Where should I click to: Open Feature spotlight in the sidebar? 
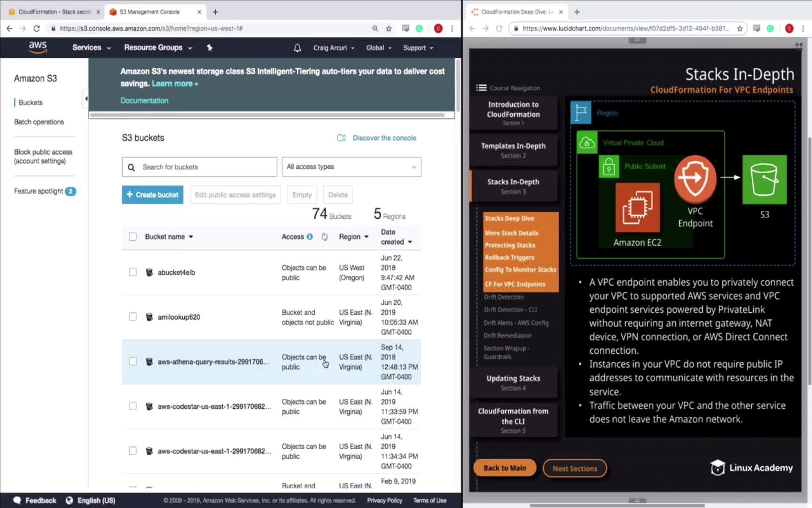point(45,191)
